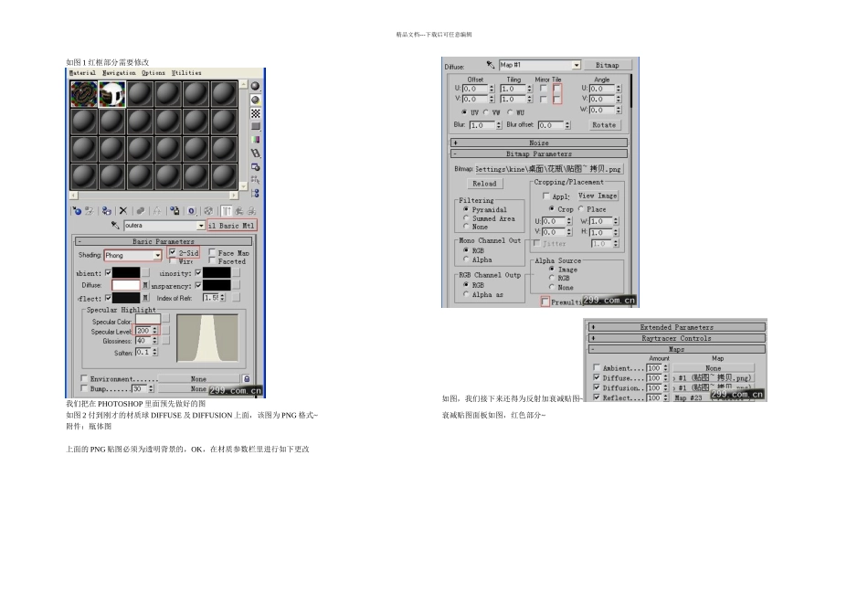
Task: Click the Reset Map X icon
Action: click(123, 211)
